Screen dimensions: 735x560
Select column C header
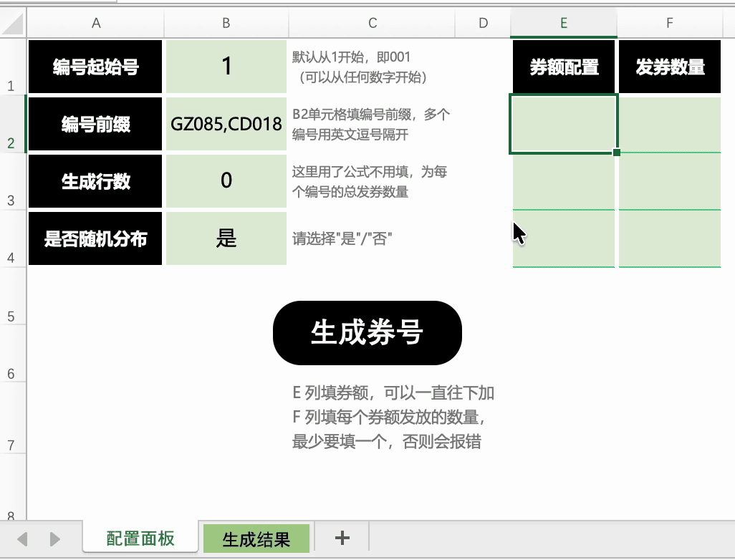tap(373, 23)
